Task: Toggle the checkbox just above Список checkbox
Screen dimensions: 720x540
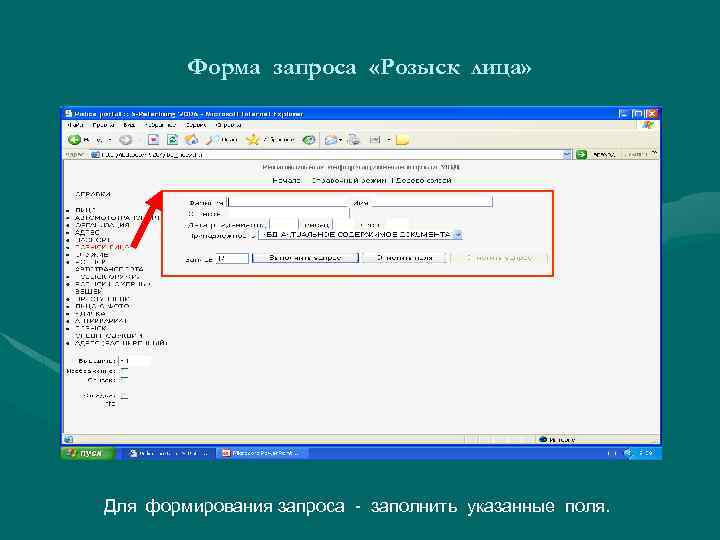Action: click(124, 371)
